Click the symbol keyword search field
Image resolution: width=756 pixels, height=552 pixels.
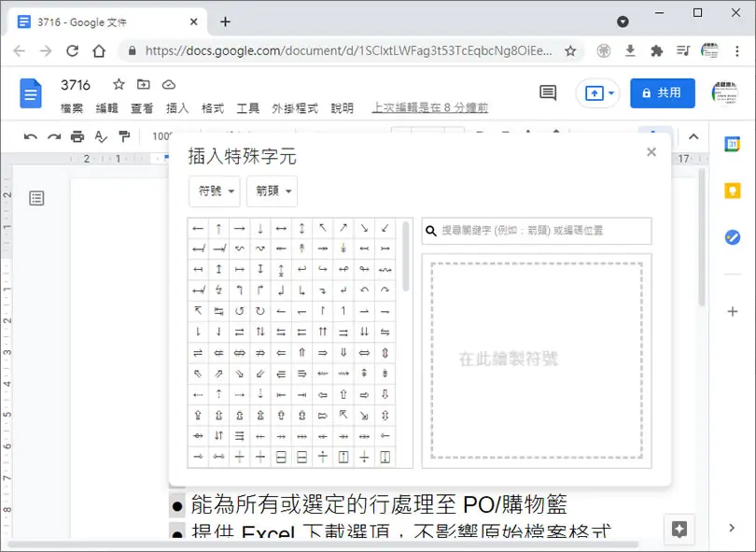pyautogui.click(x=537, y=231)
